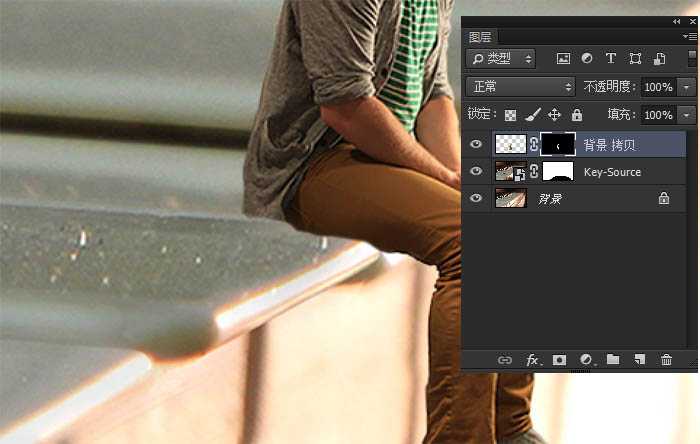
Task: Open the 类型 filter type dropdown
Action: [x=500, y=58]
